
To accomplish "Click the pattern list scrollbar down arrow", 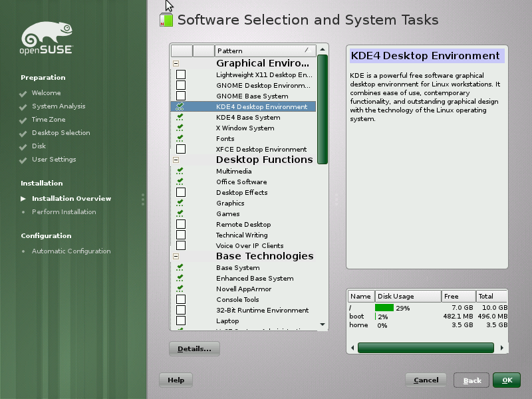I will click(322, 325).
